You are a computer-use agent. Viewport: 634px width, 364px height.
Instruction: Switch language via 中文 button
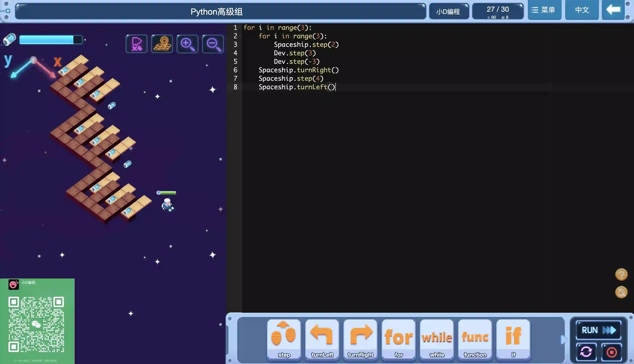click(582, 10)
